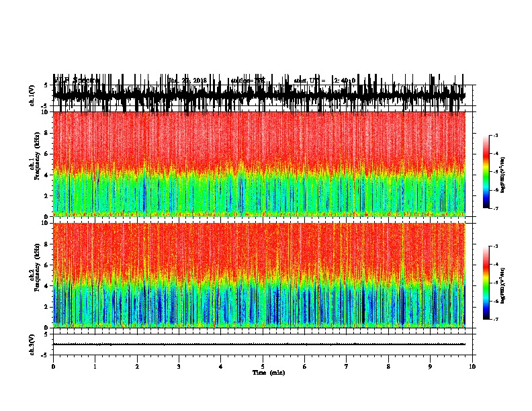Click the "1" minute tick label
532x411 pixels.
pos(95,367)
